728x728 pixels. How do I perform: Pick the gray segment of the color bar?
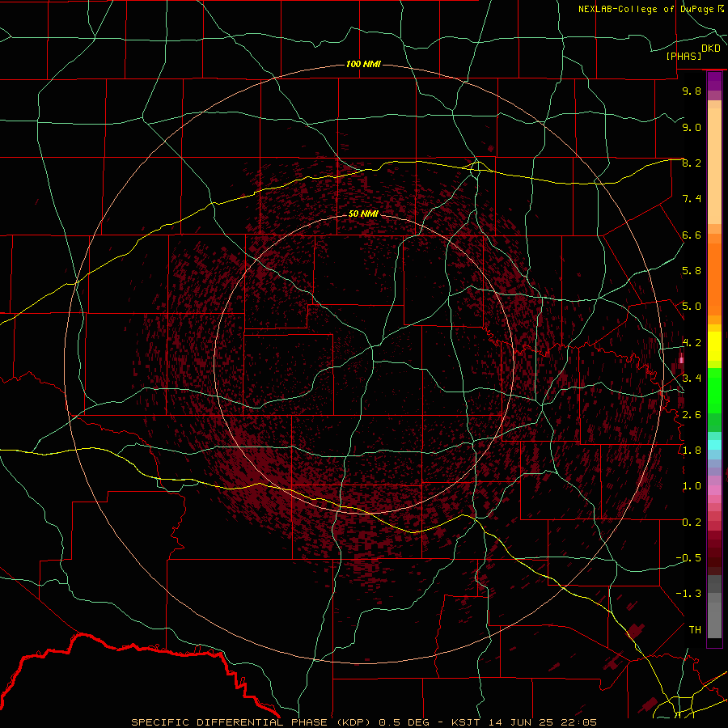coord(714,606)
